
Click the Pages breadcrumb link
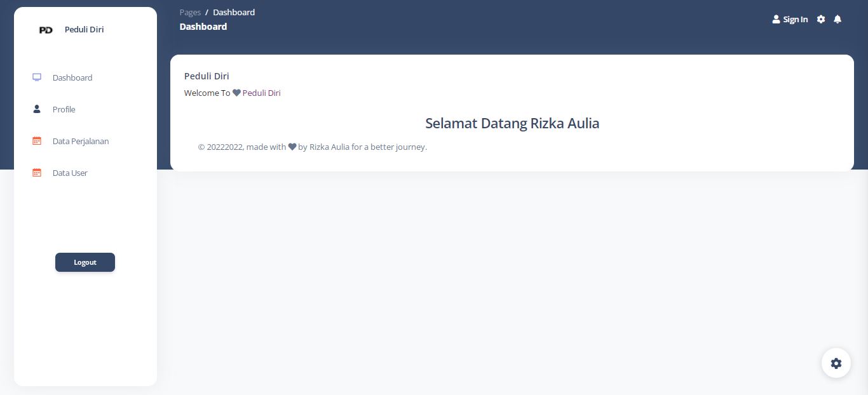[x=190, y=12]
